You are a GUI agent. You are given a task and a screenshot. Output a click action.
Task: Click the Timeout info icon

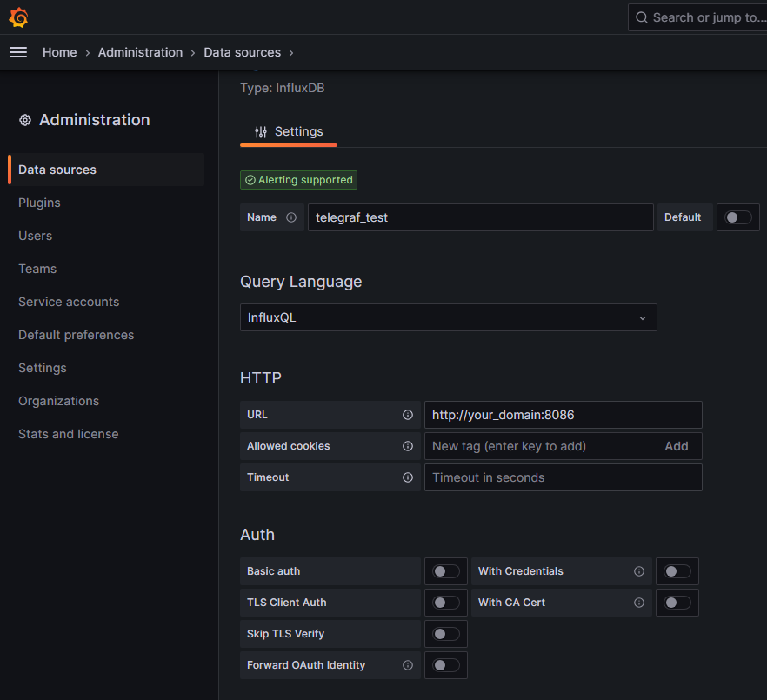point(408,477)
